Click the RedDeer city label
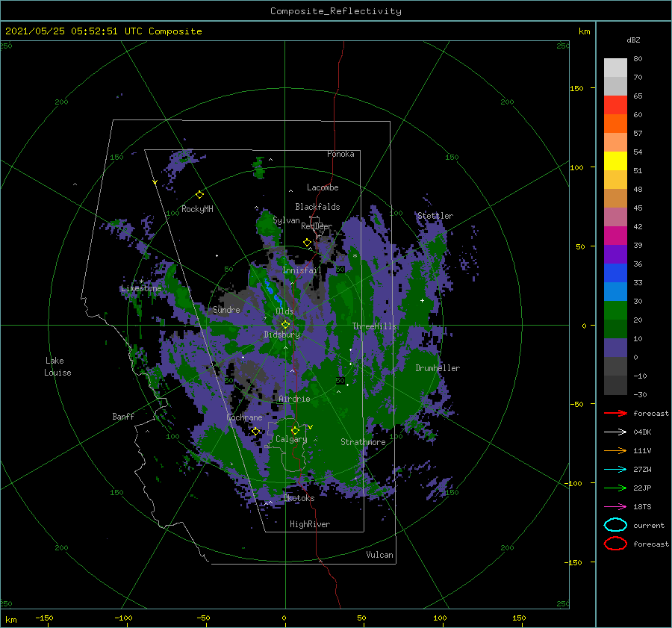Viewport: 672px width, 628px height. (317, 226)
